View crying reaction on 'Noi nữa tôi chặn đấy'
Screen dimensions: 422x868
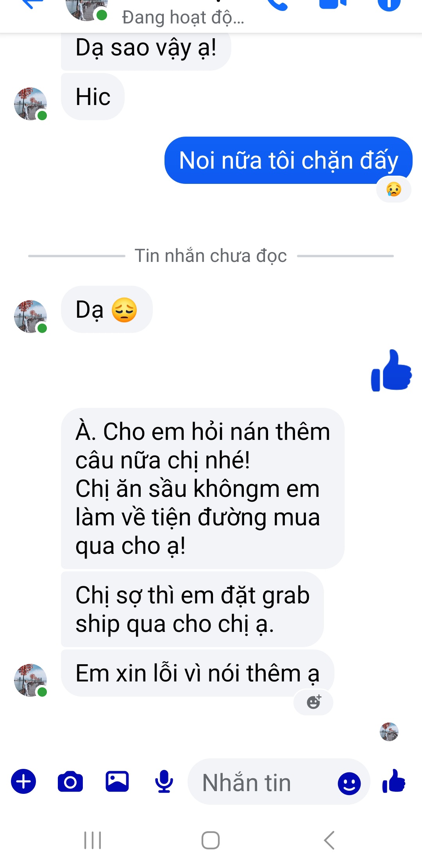pyautogui.click(x=393, y=189)
